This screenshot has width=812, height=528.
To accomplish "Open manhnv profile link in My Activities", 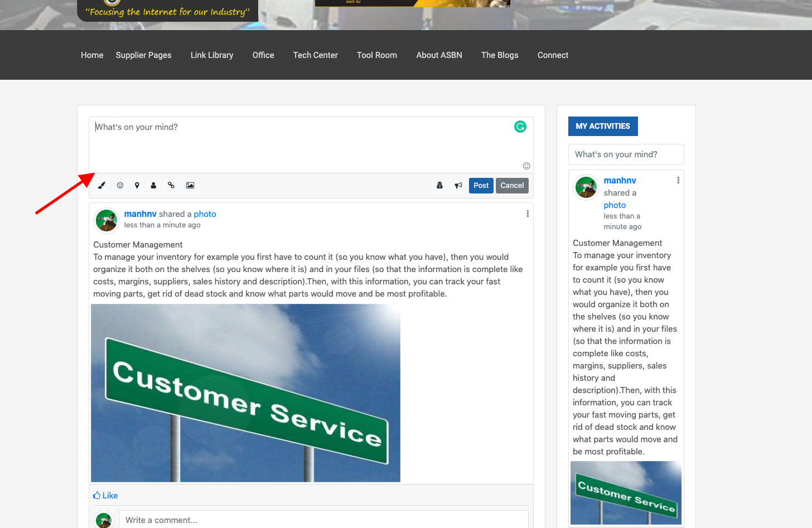I will [620, 181].
